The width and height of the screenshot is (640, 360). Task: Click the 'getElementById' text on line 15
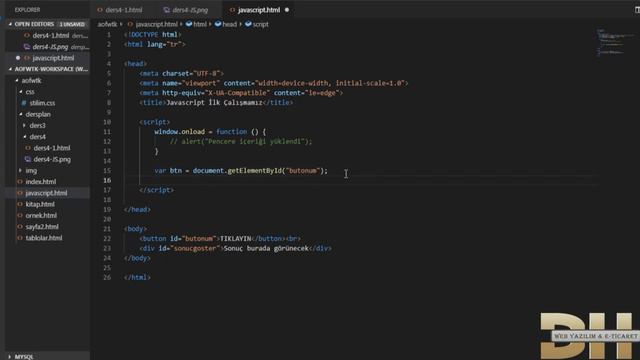click(254, 171)
